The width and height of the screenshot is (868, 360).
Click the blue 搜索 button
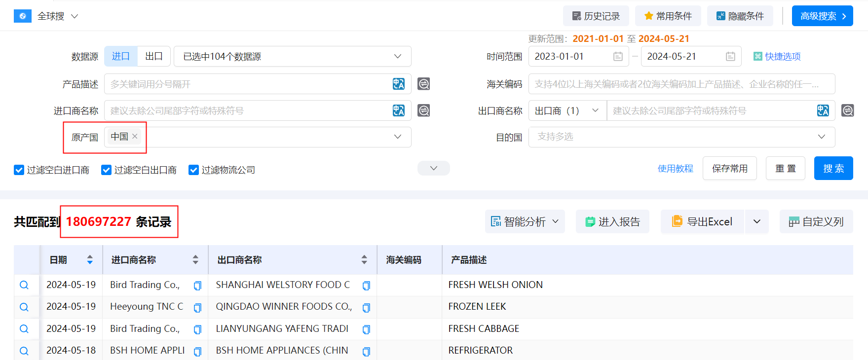tap(833, 169)
